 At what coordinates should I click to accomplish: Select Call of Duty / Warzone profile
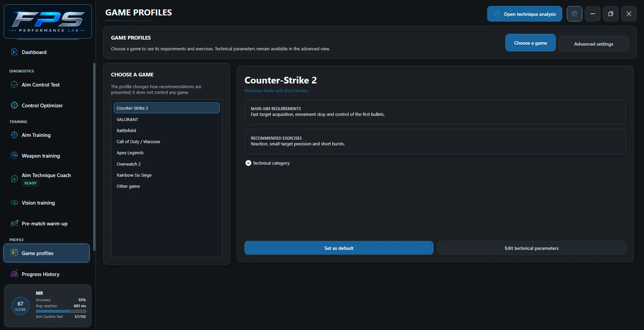(166, 141)
